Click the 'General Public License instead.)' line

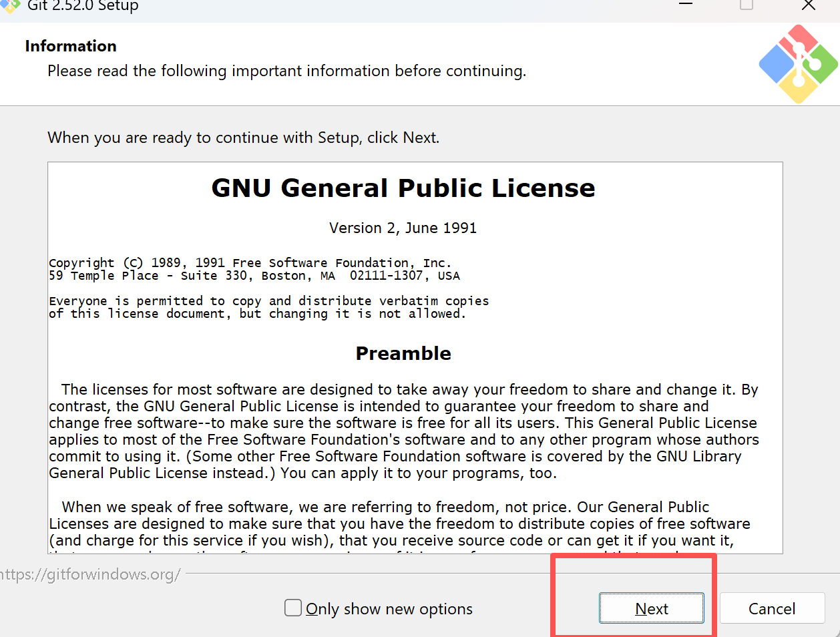click(303, 473)
